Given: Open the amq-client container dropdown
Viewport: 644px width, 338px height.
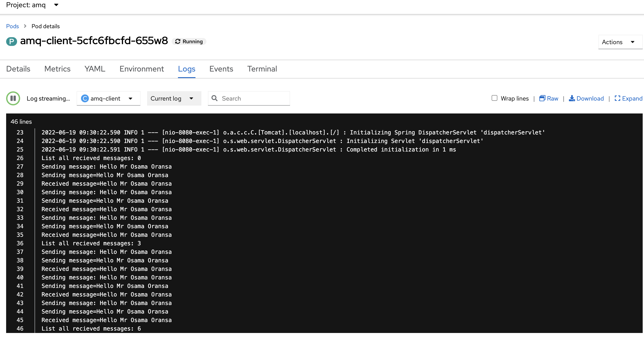Looking at the screenshot, I should pos(130,98).
